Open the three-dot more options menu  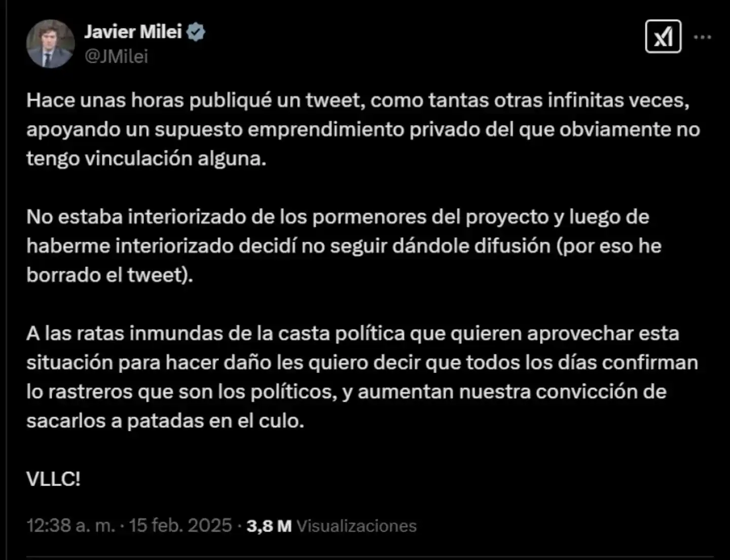(702, 36)
